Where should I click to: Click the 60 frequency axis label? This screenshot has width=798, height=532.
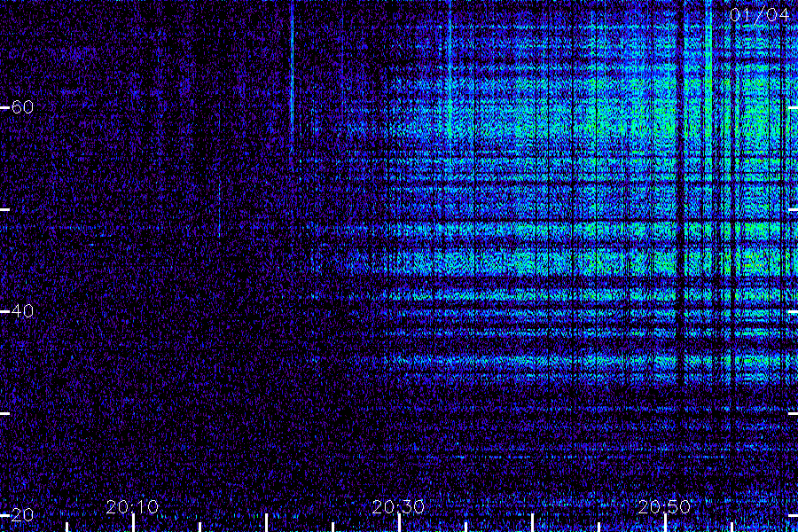[22, 107]
